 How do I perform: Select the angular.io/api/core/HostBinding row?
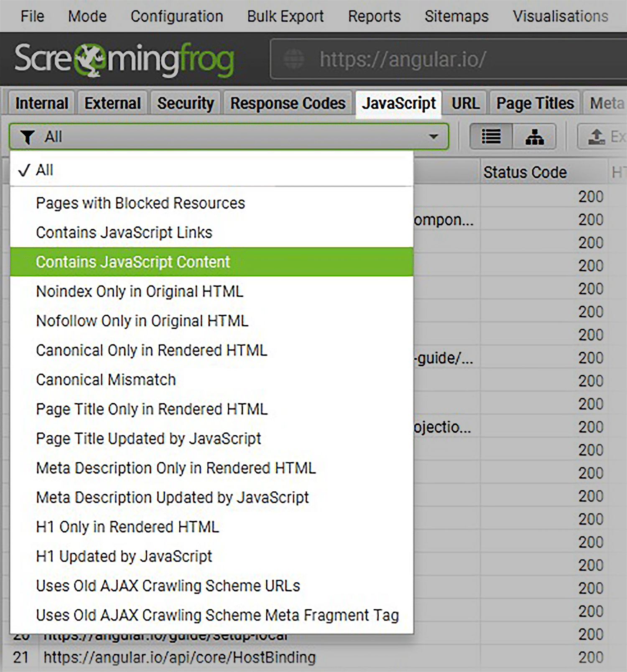pyautogui.click(x=313, y=657)
